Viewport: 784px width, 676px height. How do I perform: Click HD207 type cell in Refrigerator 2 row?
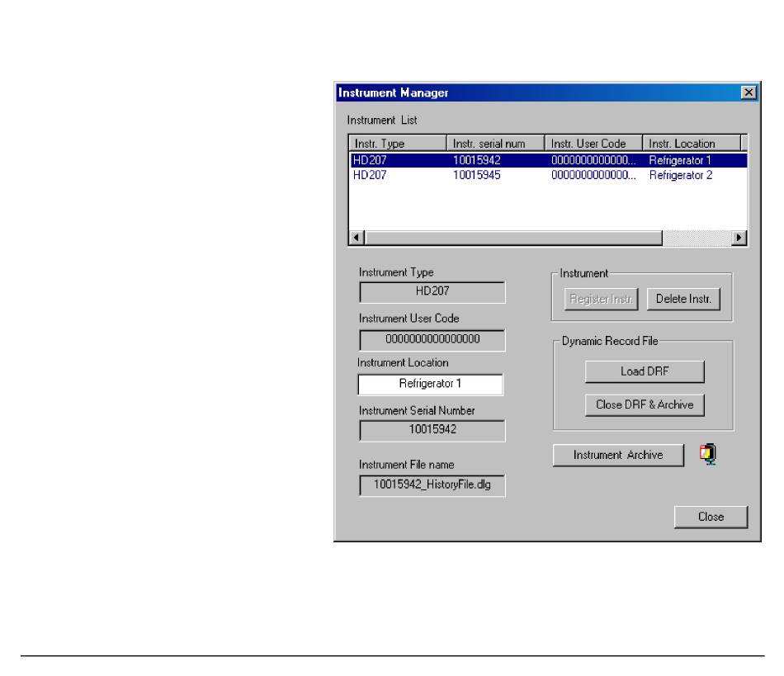(370, 175)
